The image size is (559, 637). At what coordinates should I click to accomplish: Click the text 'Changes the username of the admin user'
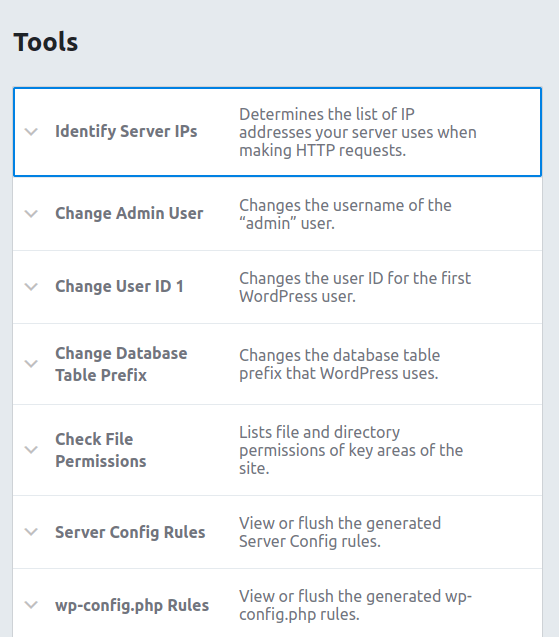(345, 214)
